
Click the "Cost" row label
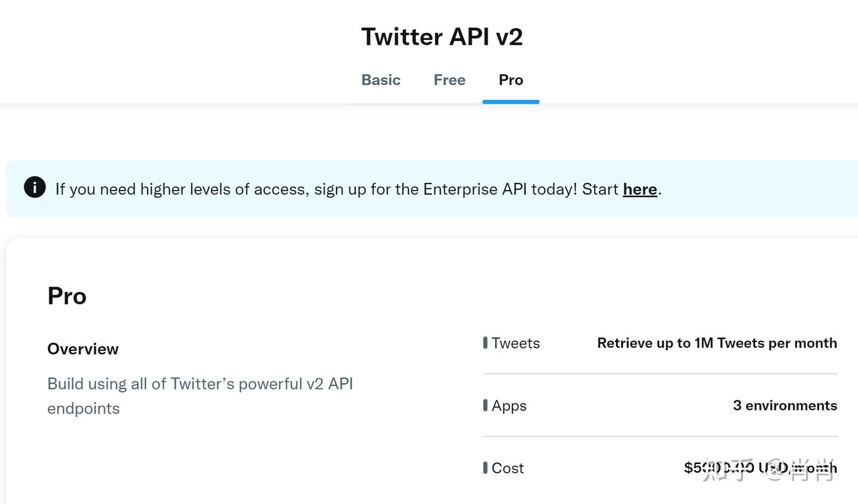(x=508, y=468)
